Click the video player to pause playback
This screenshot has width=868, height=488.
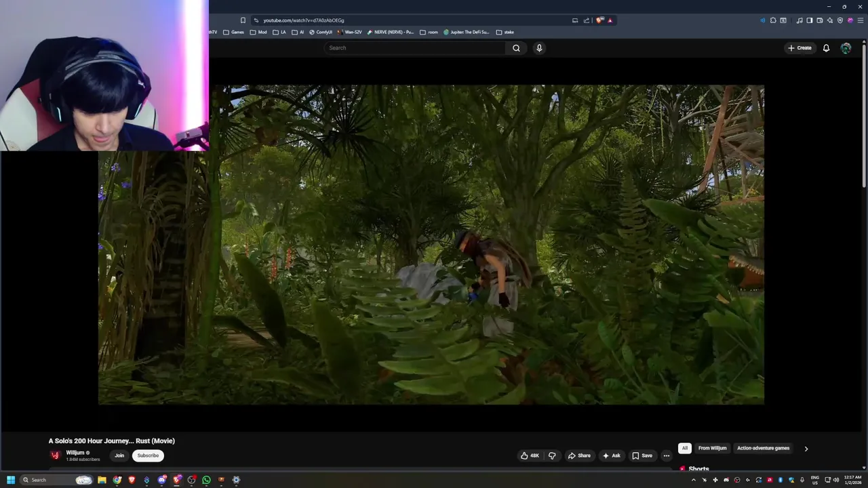point(431,245)
